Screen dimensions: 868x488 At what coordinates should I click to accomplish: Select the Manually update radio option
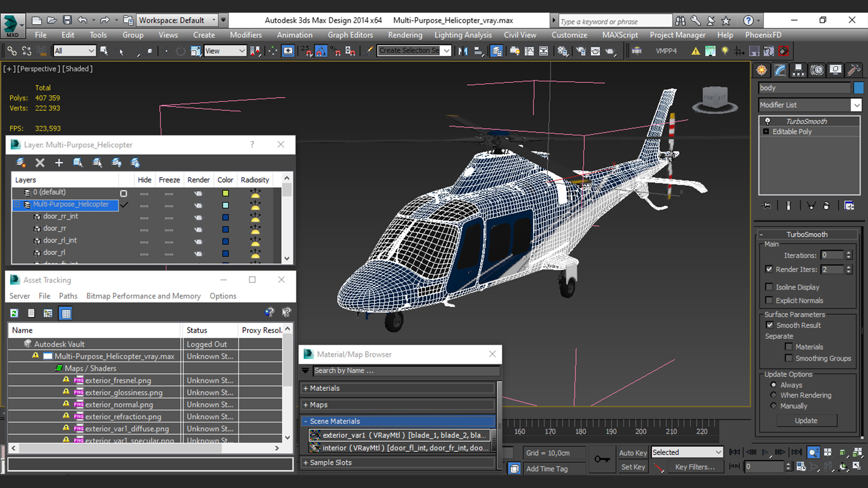pyautogui.click(x=774, y=406)
